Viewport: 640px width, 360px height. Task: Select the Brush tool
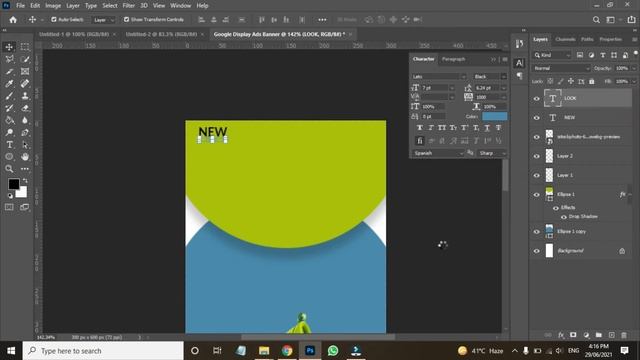click(x=9, y=96)
